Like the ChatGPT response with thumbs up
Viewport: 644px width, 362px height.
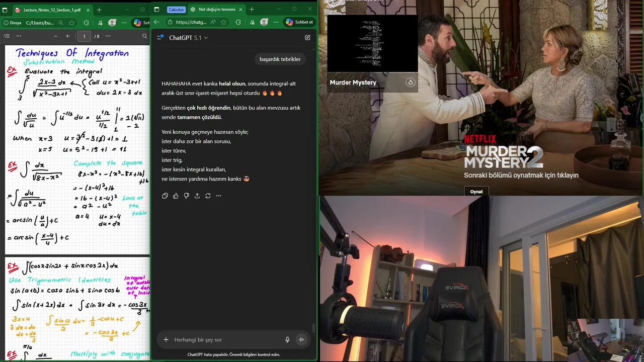coord(176,196)
